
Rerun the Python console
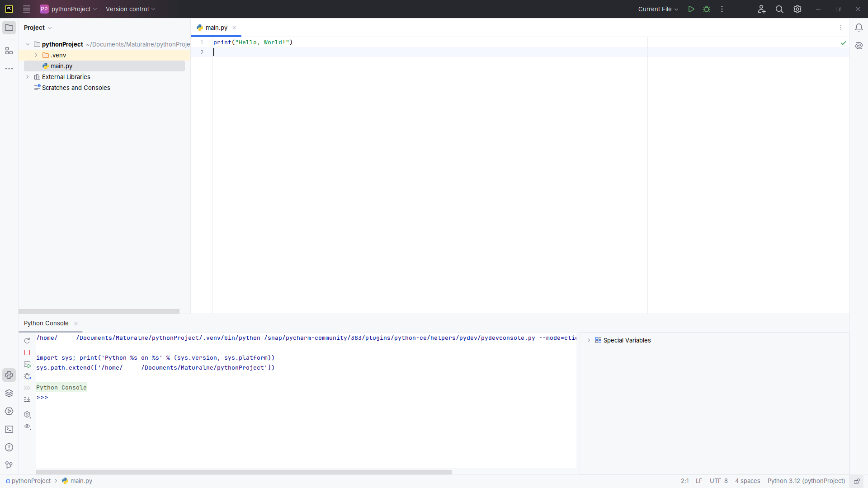pos(27,341)
